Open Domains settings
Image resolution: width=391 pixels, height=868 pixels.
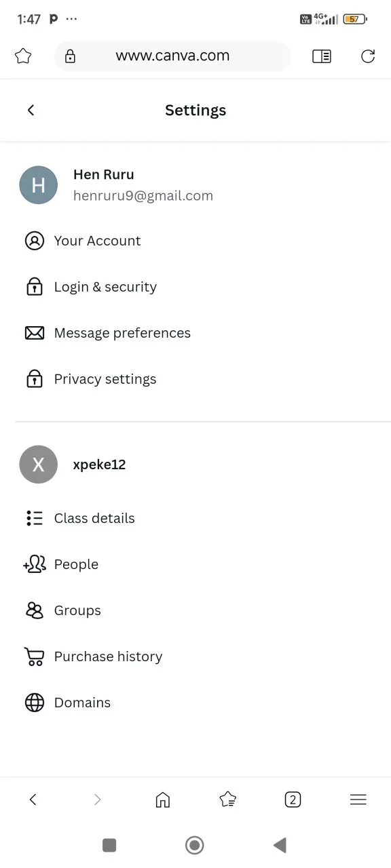point(195,703)
